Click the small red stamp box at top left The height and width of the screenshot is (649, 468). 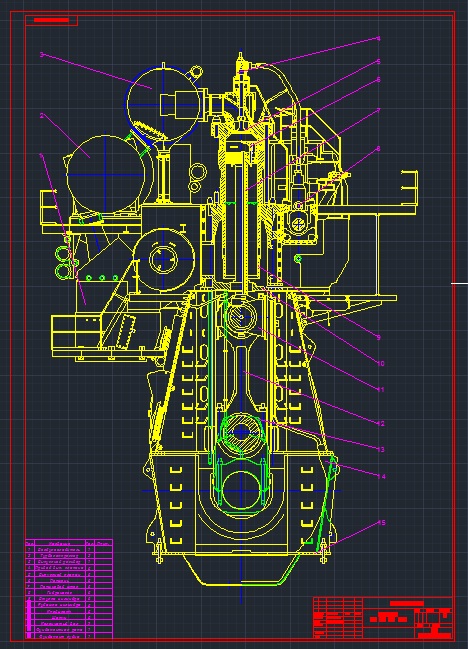click(51, 20)
